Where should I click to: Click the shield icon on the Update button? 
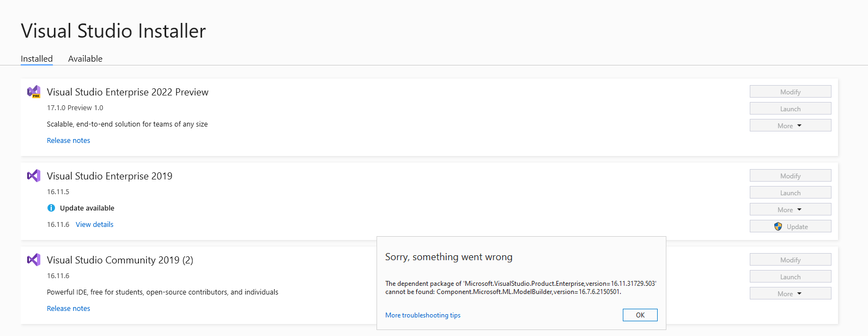point(778,226)
